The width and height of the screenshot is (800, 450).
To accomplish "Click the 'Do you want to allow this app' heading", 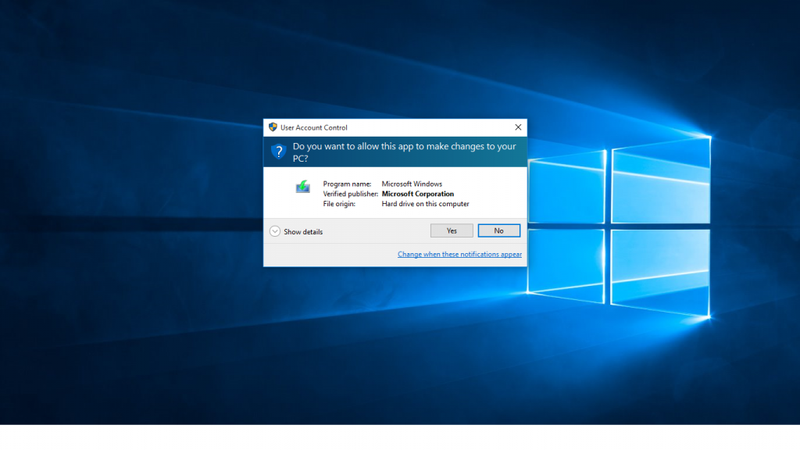I will [404, 152].
